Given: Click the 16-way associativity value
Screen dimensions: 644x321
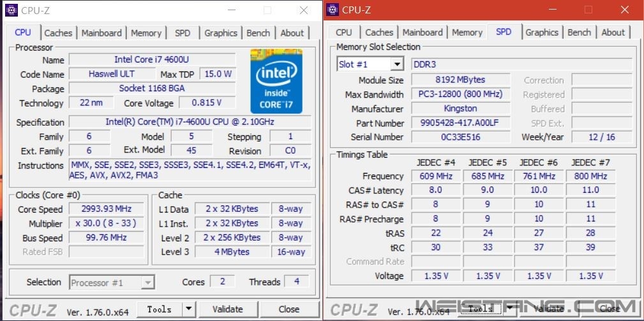Looking at the screenshot, I should click(291, 251).
